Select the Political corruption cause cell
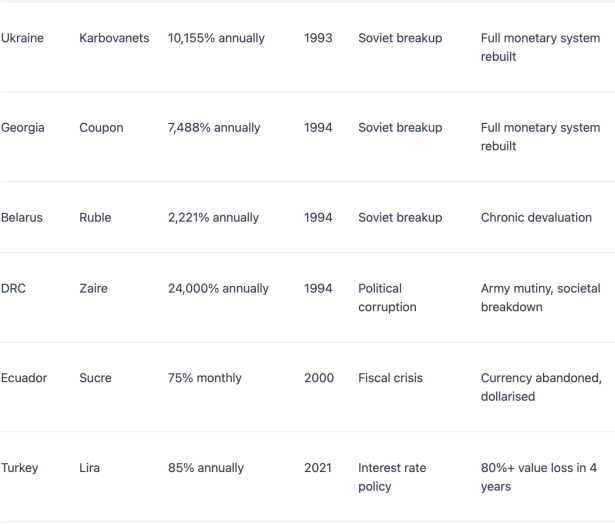The image size is (615, 524). pos(387,298)
